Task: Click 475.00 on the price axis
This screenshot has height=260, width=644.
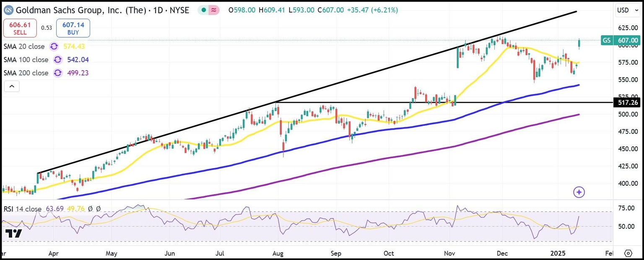Action: (x=628, y=131)
